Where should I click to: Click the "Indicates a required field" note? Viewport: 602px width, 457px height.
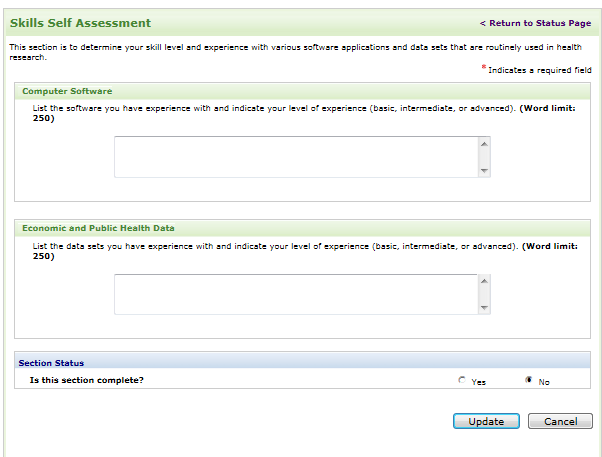pos(540,70)
